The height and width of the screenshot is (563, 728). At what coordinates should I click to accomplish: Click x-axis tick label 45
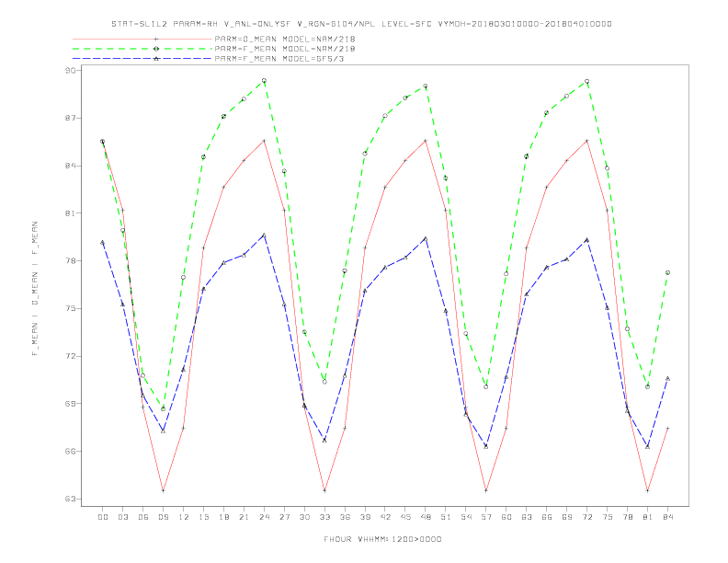(405, 517)
